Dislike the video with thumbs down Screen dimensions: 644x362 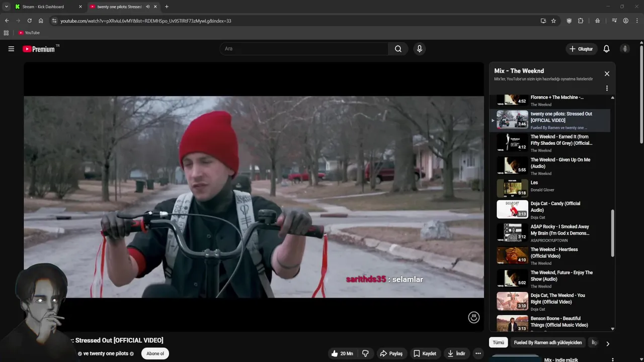click(365, 353)
